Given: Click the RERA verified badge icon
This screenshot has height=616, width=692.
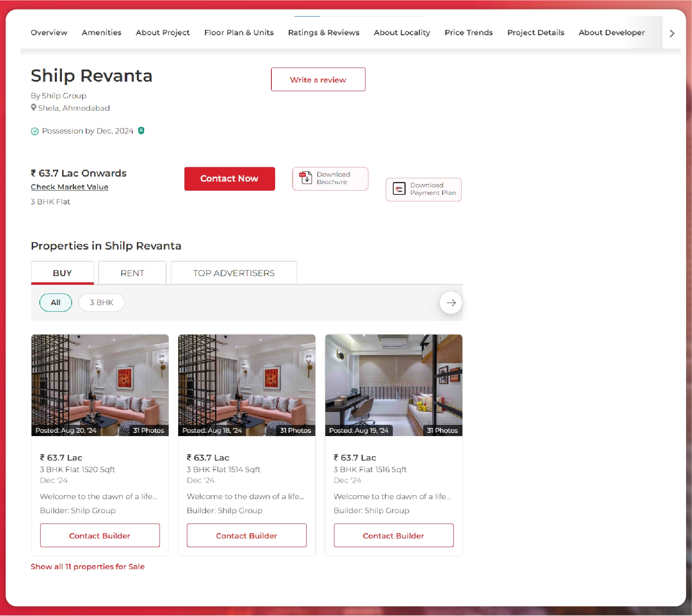Looking at the screenshot, I should pyautogui.click(x=141, y=131).
